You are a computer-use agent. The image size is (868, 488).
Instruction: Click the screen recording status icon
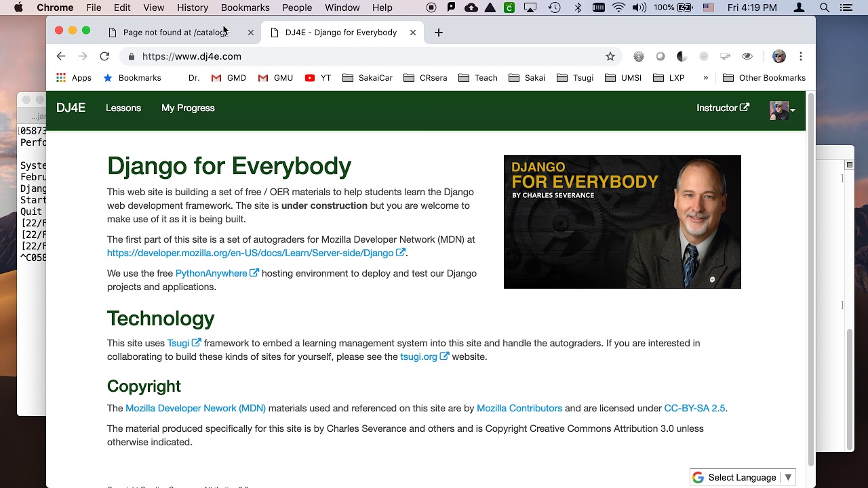pos(431,7)
